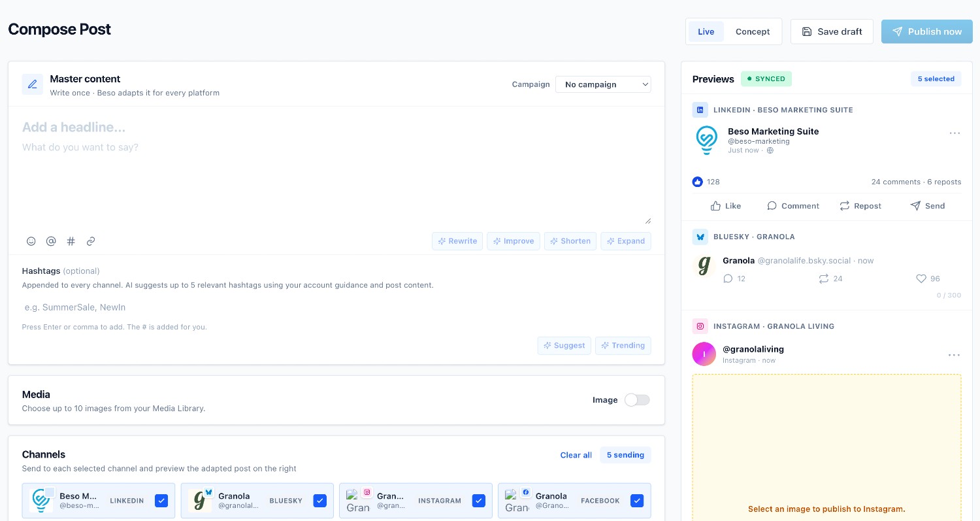The width and height of the screenshot is (980, 521).
Task: Click the Expand AI button
Action: click(x=626, y=241)
